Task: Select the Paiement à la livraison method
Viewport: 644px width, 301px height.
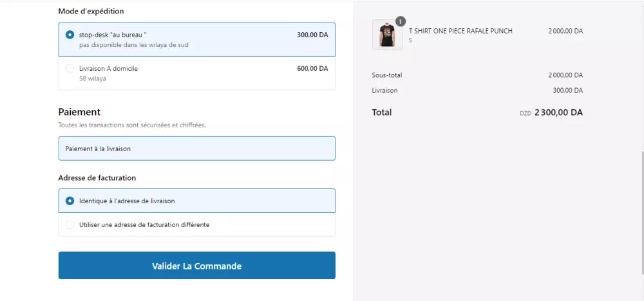Action: pyautogui.click(x=196, y=149)
